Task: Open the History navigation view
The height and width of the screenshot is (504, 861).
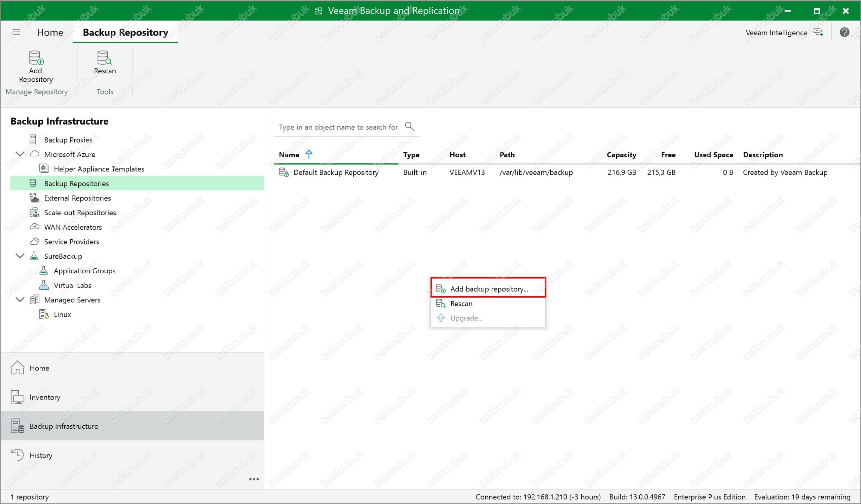Action: click(41, 455)
